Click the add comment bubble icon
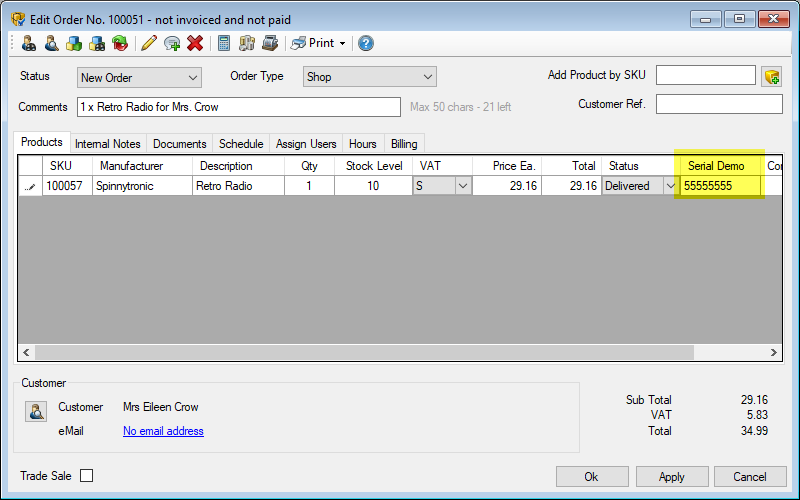The width and height of the screenshot is (800, 500). click(x=172, y=43)
